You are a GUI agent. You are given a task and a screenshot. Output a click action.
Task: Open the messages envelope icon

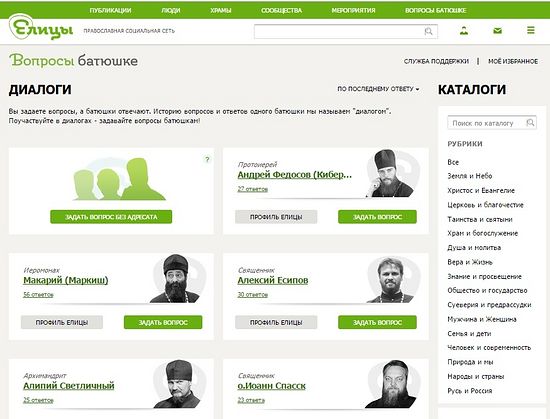(497, 31)
